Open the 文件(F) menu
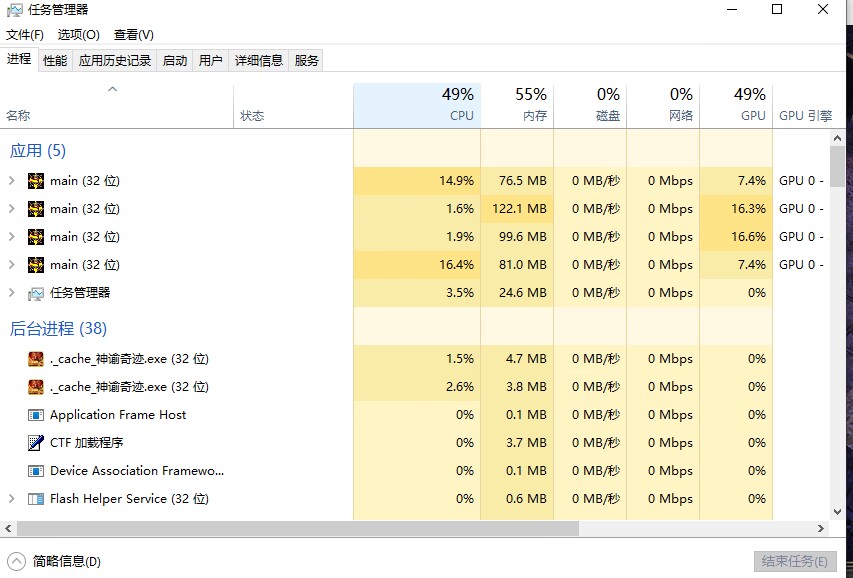Screen dimensions: 853x578 [25, 35]
